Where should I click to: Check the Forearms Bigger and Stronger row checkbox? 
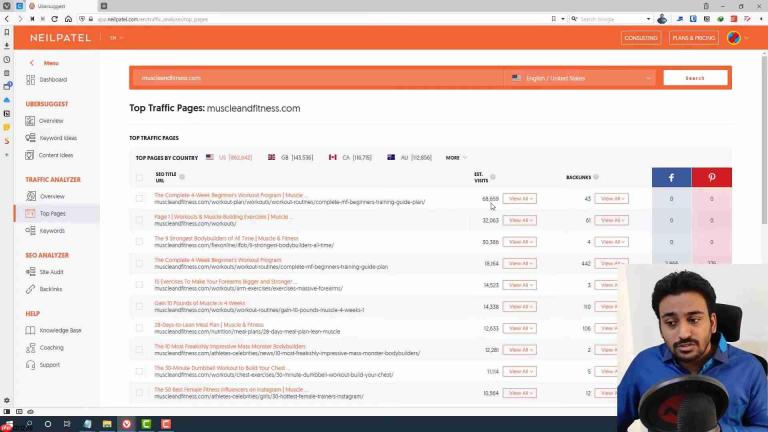click(x=140, y=285)
